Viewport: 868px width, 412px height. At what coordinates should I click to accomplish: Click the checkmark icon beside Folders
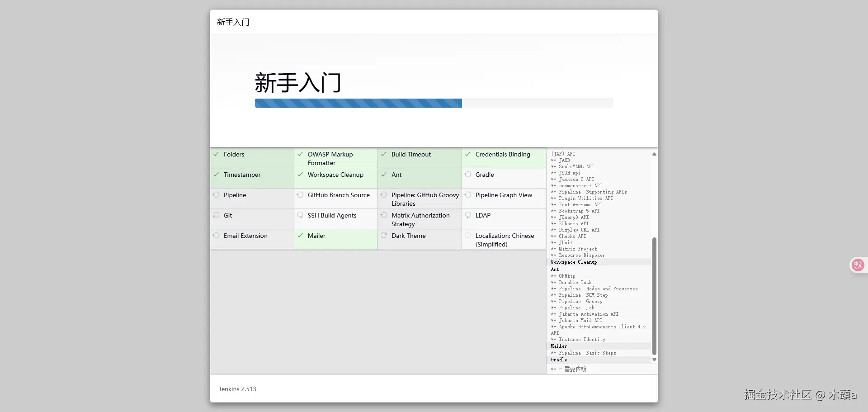pos(216,154)
